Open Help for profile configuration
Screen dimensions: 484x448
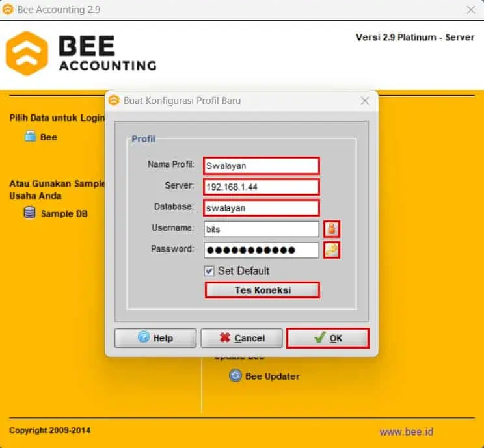[x=155, y=338]
